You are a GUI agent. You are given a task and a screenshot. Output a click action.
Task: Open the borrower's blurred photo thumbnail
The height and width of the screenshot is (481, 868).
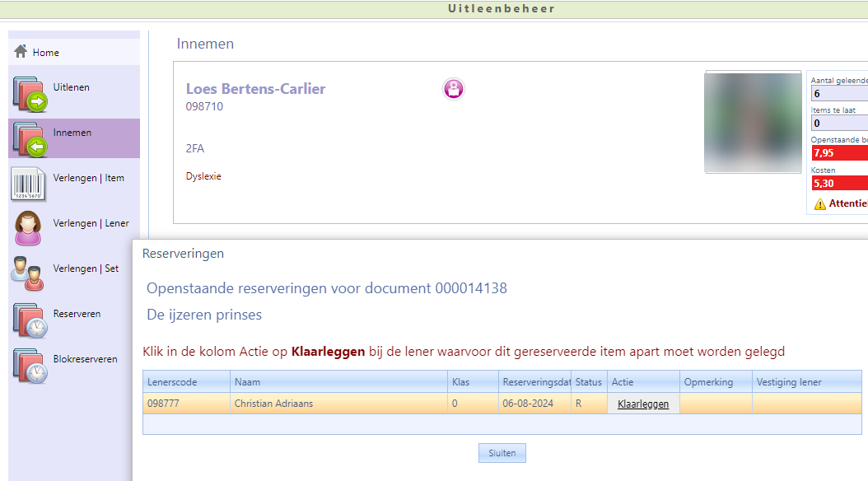click(x=753, y=122)
